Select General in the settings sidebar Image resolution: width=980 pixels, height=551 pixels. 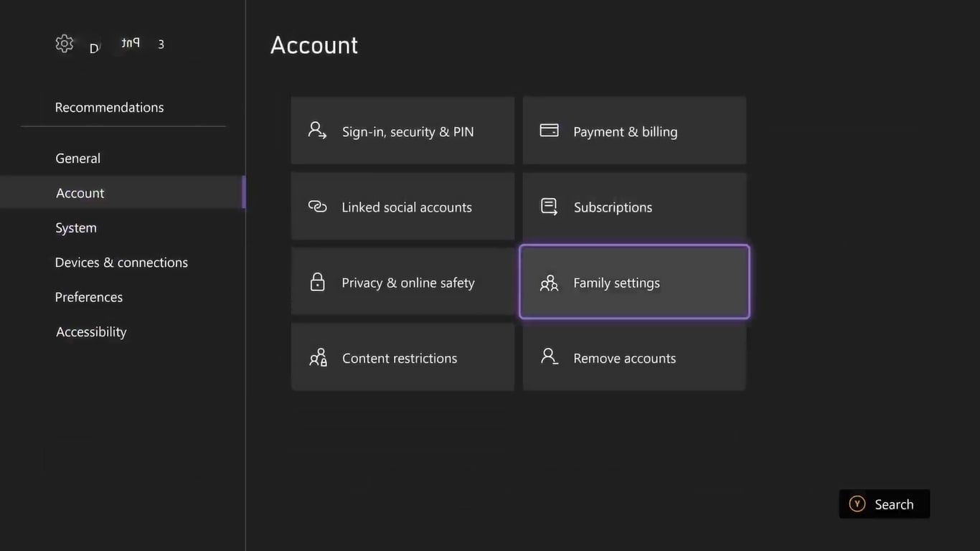(x=78, y=159)
